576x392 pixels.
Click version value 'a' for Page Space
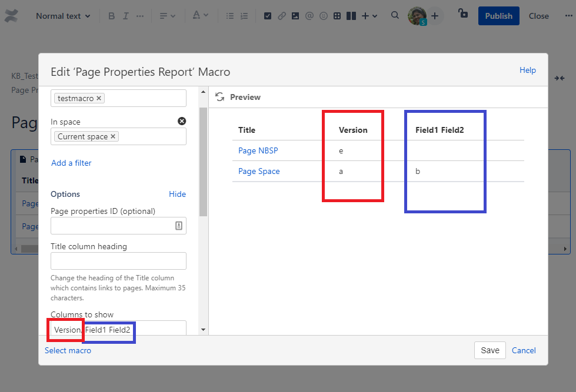[x=341, y=172]
